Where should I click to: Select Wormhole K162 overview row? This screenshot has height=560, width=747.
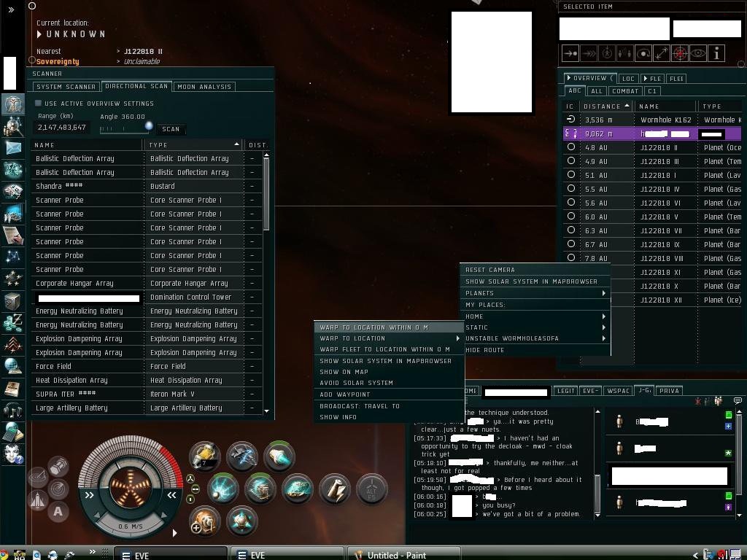[652, 120]
